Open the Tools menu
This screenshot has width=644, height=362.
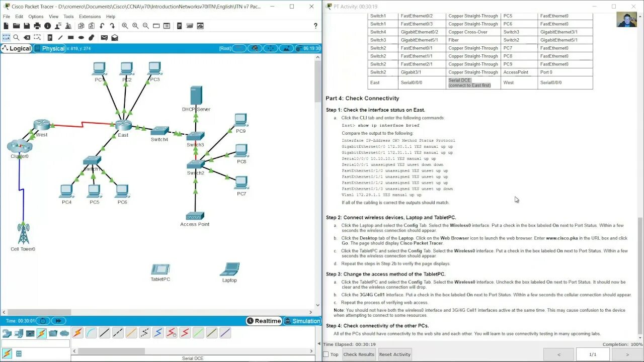68,17
